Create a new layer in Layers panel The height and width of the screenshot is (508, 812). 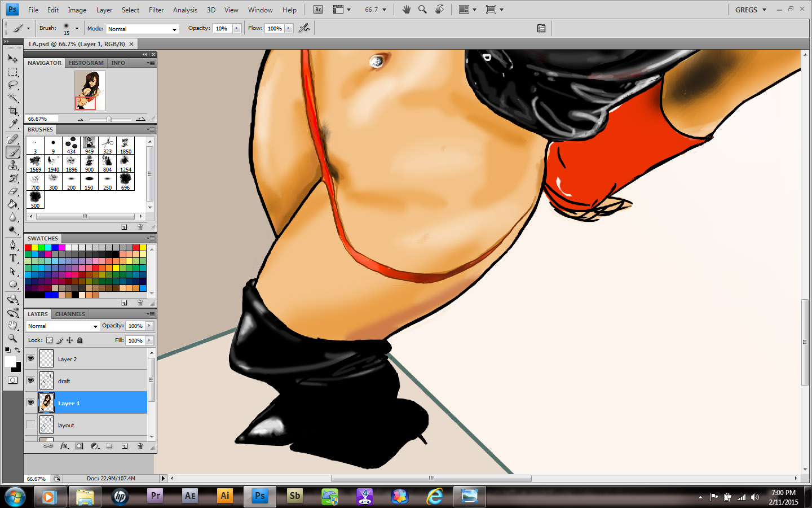[125, 446]
